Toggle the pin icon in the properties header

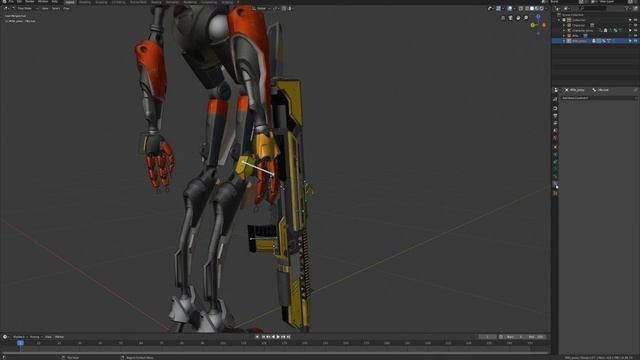coord(636,90)
